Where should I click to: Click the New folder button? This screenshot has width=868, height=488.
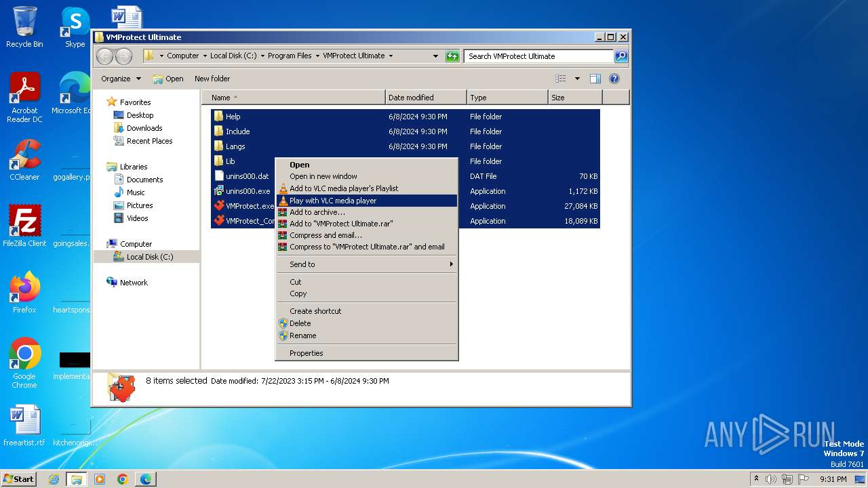coord(212,79)
